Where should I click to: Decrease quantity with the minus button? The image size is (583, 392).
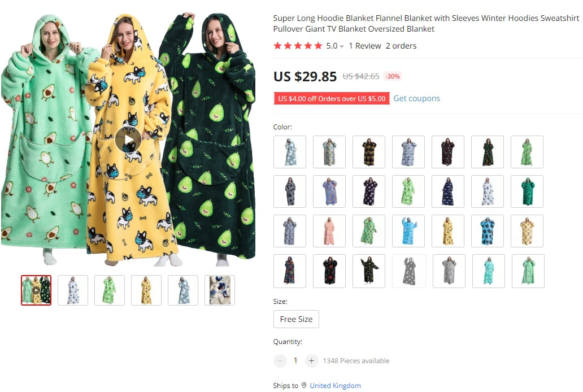[280, 360]
